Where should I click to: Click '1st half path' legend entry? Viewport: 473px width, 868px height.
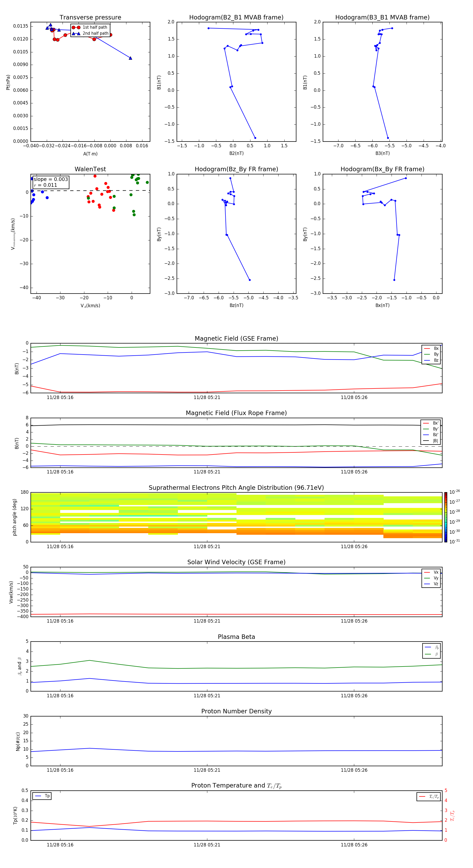coord(90,27)
